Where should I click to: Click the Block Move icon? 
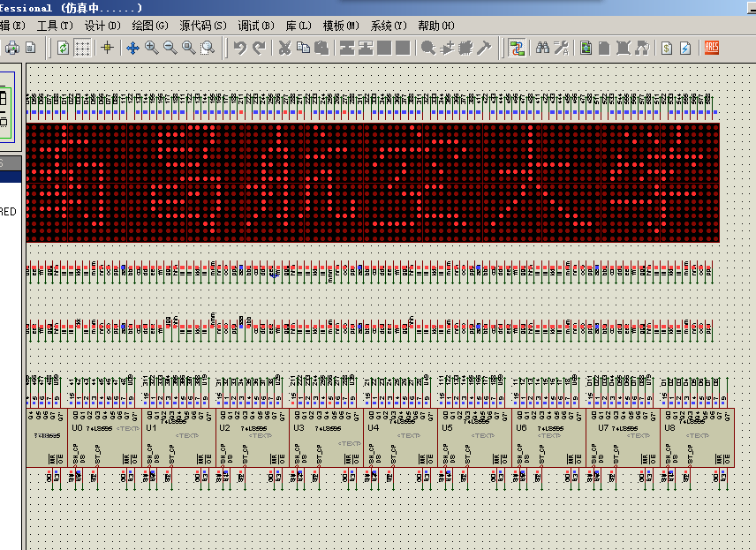[366, 48]
